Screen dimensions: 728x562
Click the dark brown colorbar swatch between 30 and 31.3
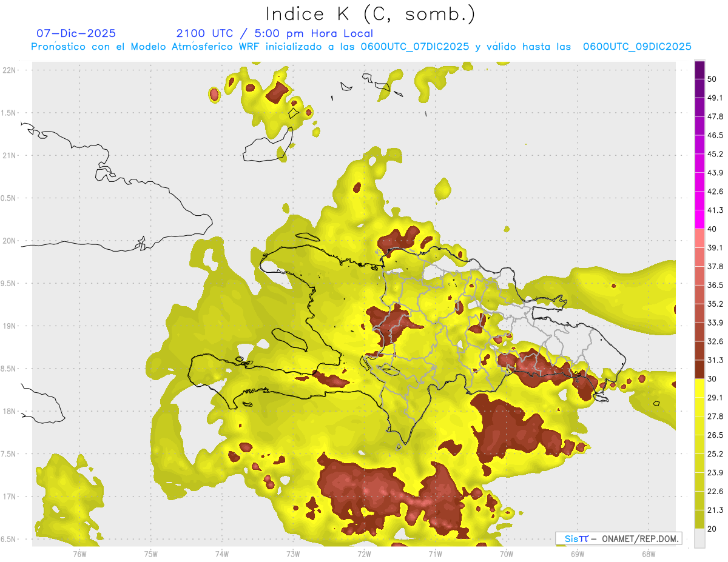(699, 370)
